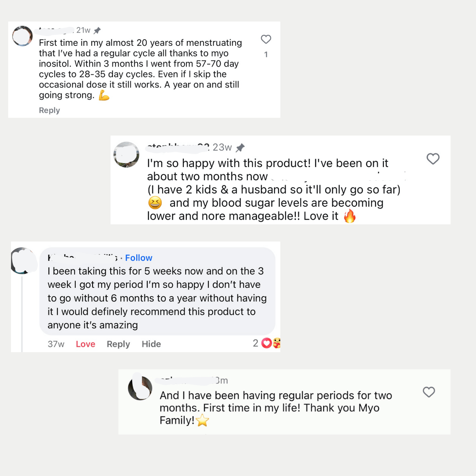Open avatar of the blood sugar commenter
This screenshot has height=476, width=476.
pos(126,155)
